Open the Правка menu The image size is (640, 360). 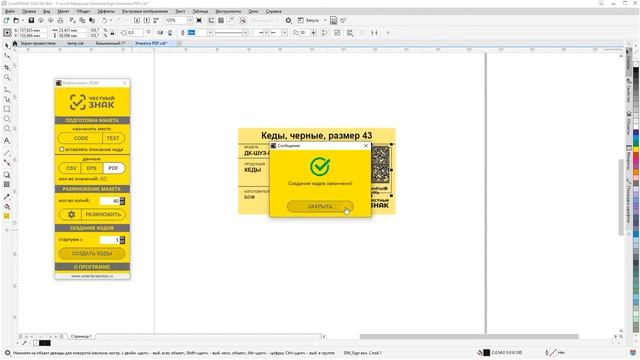coord(29,11)
